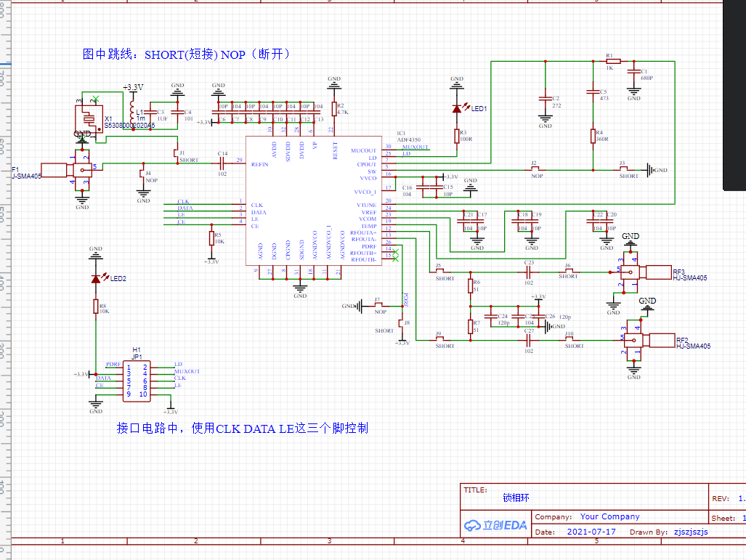Image resolution: width=746 pixels, height=560 pixels.
Task: Click the Your Company field
Action: [609, 516]
